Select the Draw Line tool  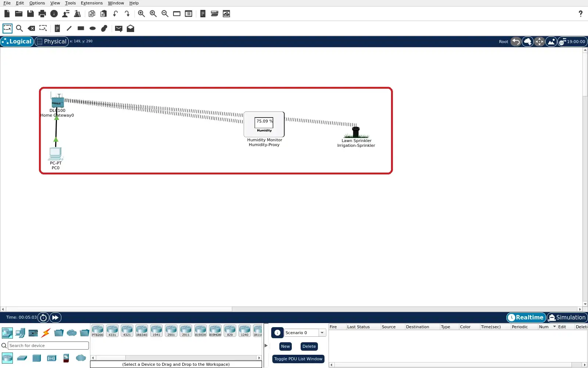coord(69,28)
